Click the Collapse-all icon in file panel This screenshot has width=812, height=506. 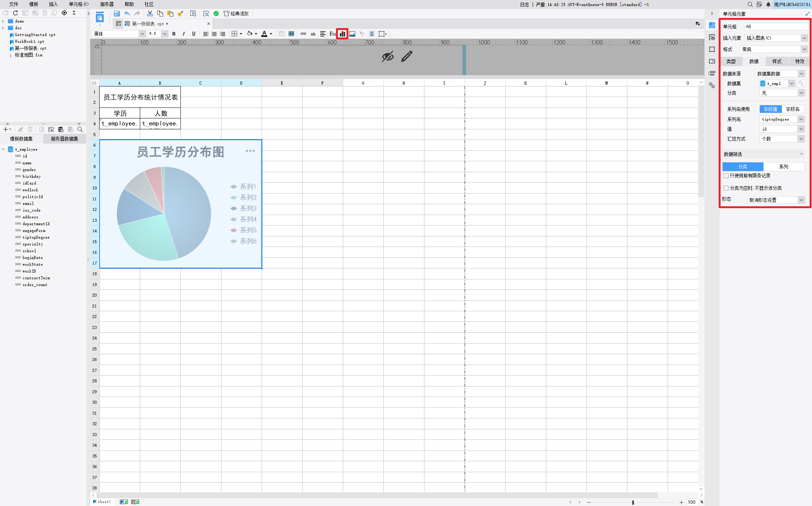(x=74, y=13)
